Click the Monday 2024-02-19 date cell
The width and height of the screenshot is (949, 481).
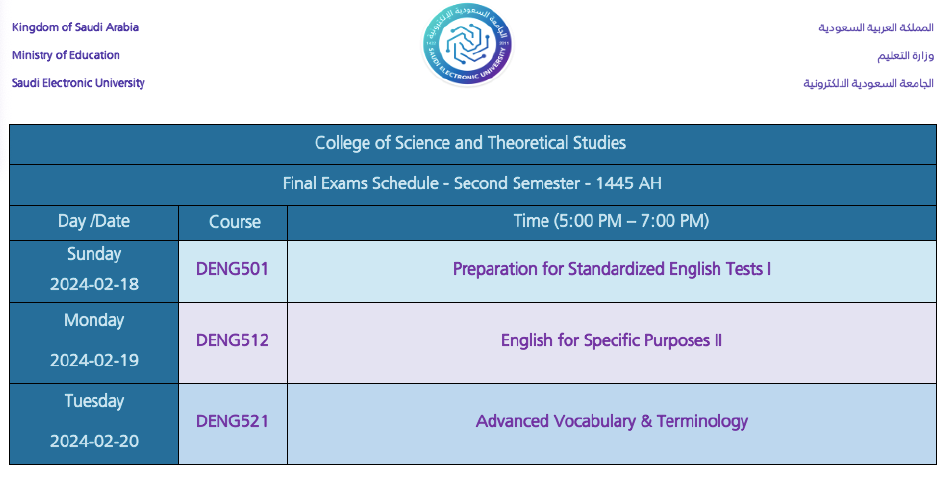pos(94,340)
